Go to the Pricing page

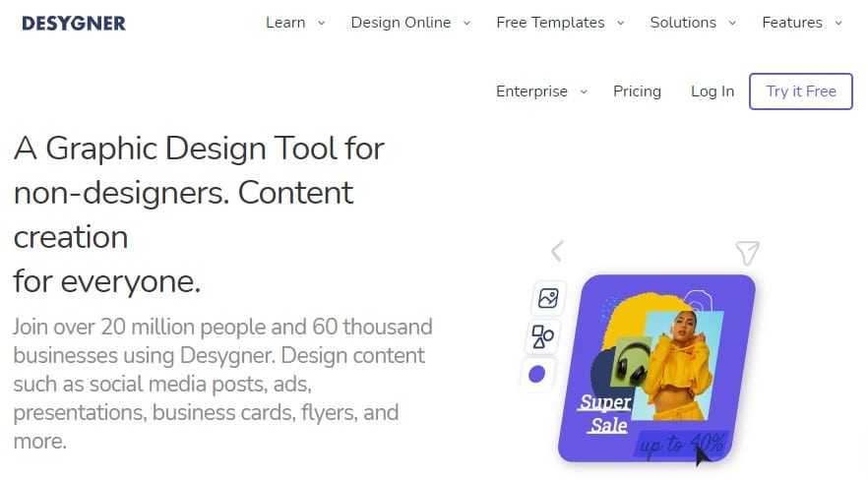point(637,91)
